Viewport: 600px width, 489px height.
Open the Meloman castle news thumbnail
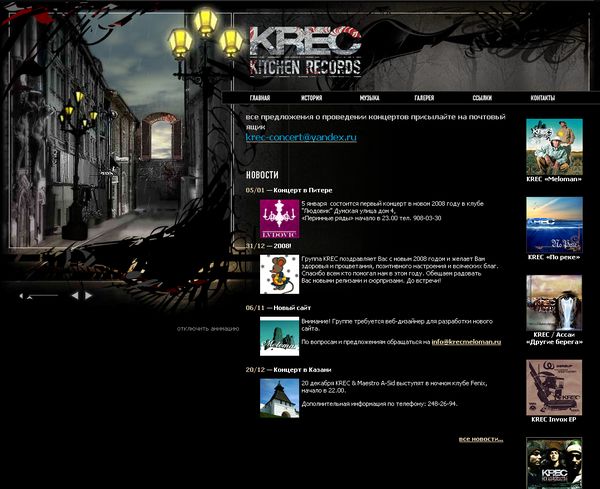[279, 336]
